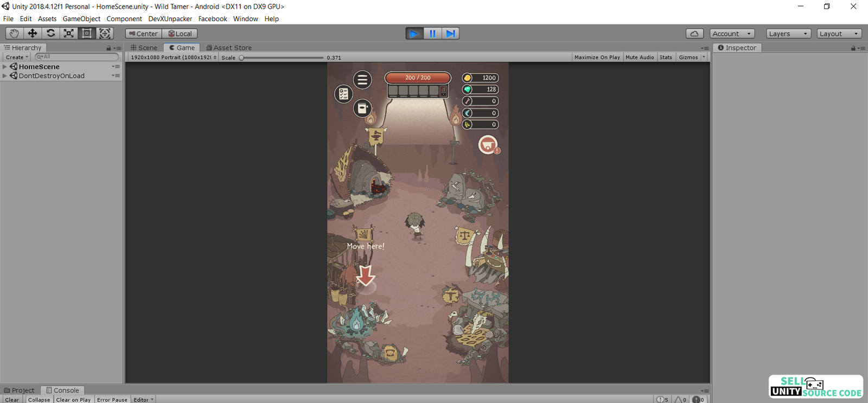Pause the running game
This screenshot has height=403, width=868.
(x=432, y=34)
